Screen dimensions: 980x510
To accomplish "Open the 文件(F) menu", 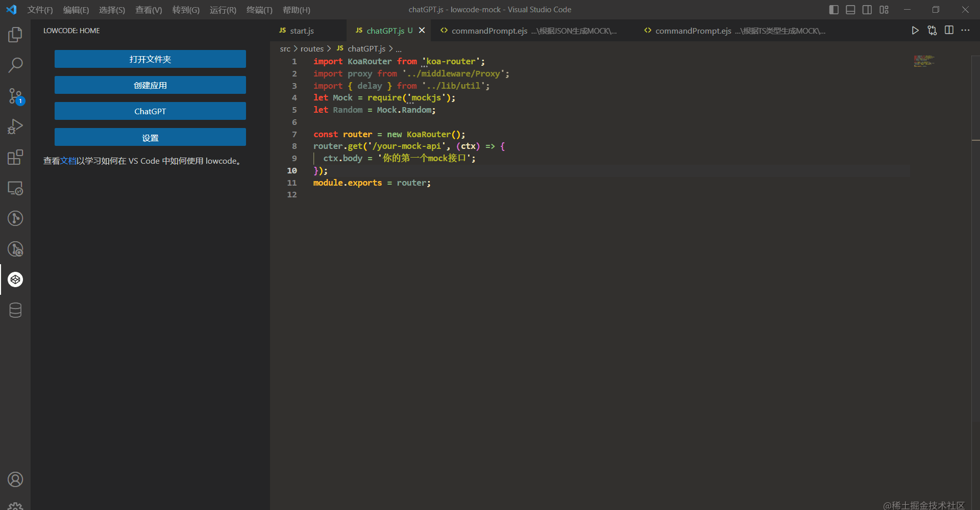I will pos(40,10).
